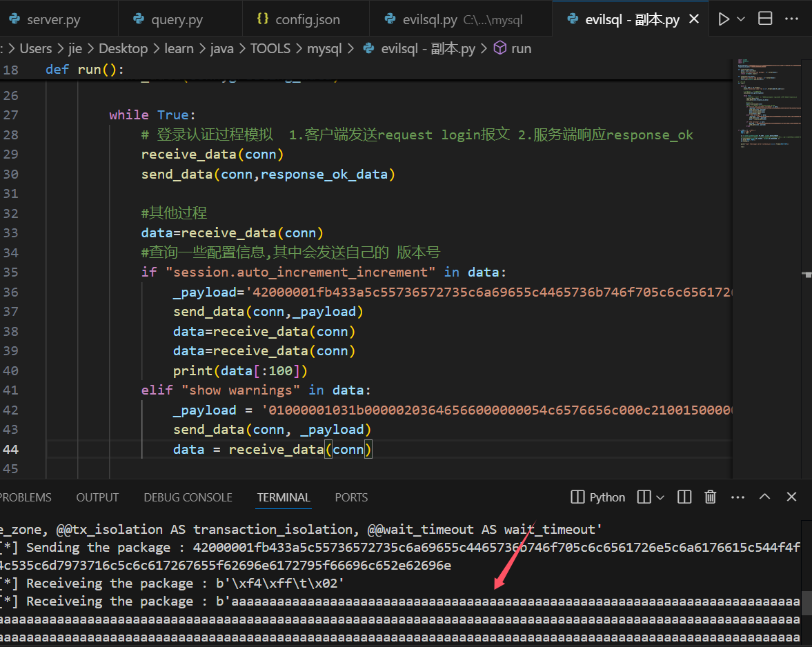Image resolution: width=812 pixels, height=647 pixels.
Task: Click line number 35 in the gutter
Action: pyautogui.click(x=11, y=272)
